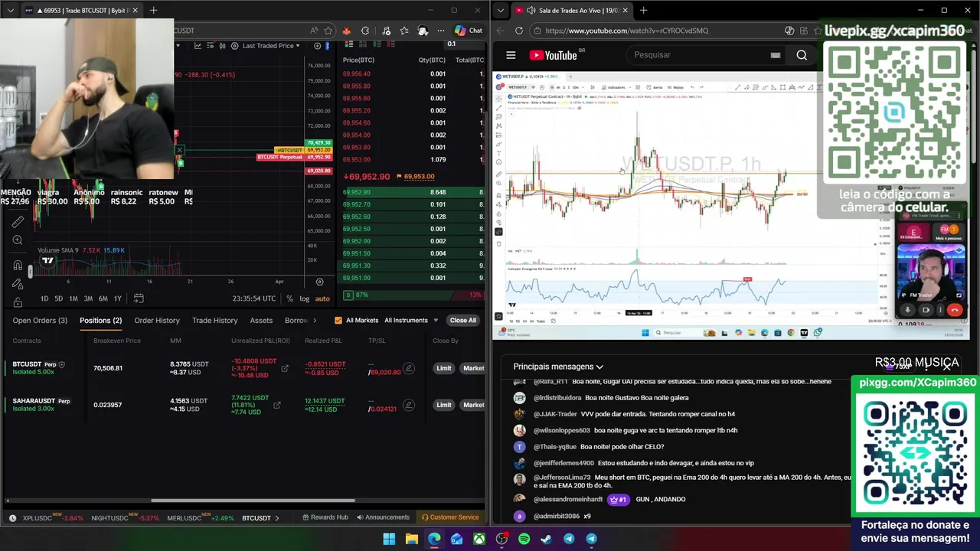Click the order book both-sides view icon
Screen dimensions: 980x551
point(351,44)
